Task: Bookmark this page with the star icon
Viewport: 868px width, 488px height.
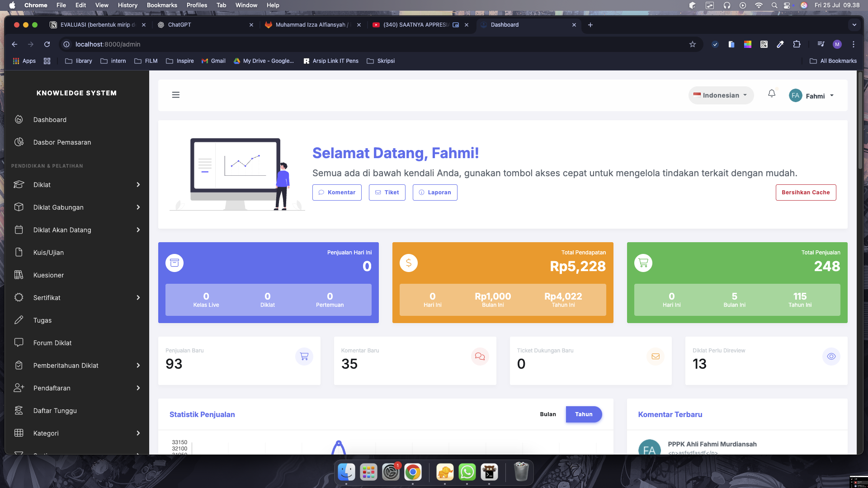Action: pos(692,44)
